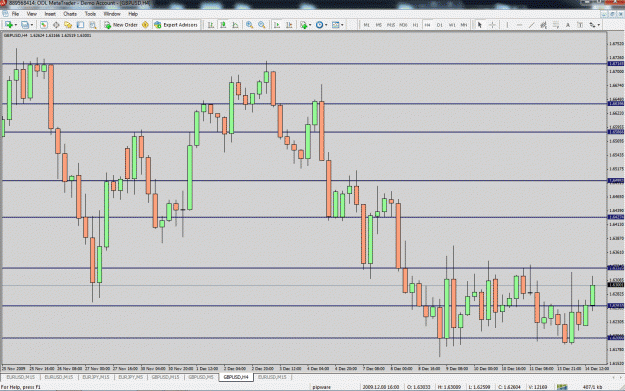The height and width of the screenshot is (391, 625).
Task: Zoom in on the chart
Action: pos(250,25)
